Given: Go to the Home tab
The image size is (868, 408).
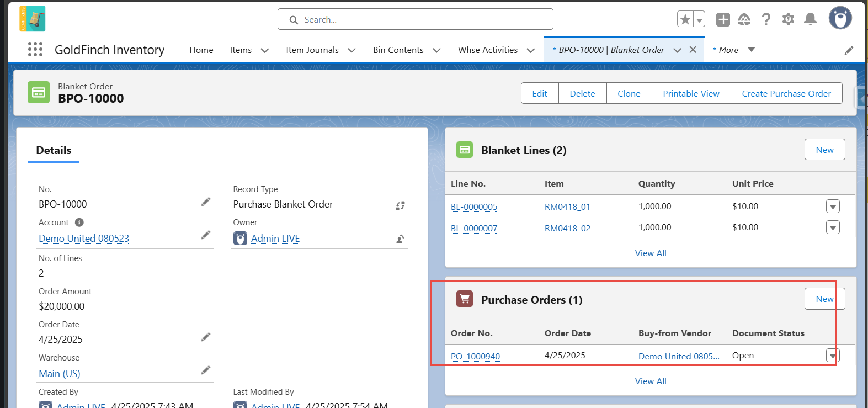Looking at the screenshot, I should click(201, 50).
